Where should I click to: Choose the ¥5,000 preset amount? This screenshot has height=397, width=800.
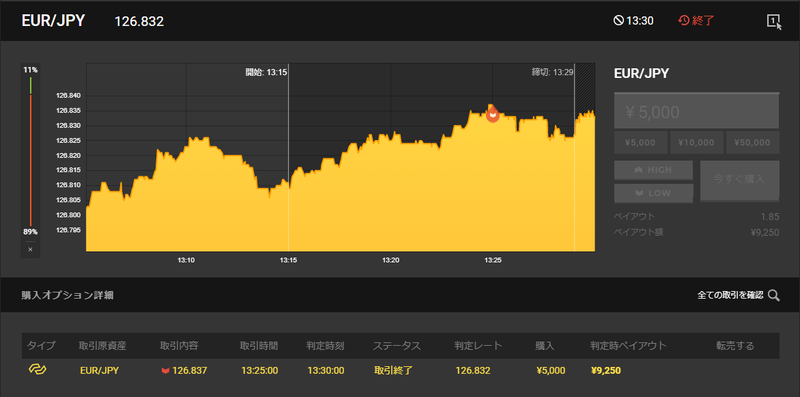(641, 142)
